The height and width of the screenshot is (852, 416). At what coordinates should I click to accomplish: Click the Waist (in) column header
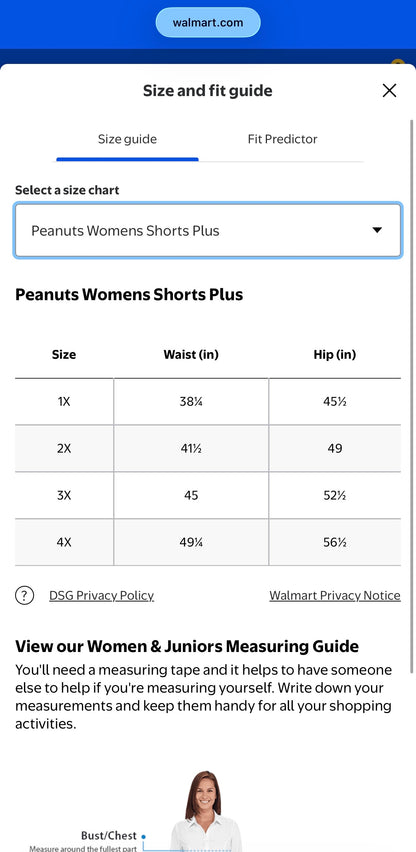[x=191, y=355]
